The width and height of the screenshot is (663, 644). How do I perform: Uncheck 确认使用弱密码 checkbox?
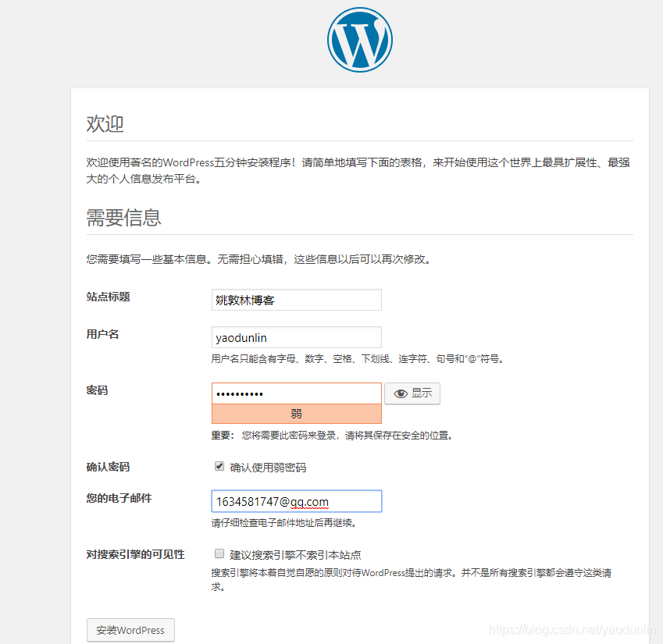219,466
